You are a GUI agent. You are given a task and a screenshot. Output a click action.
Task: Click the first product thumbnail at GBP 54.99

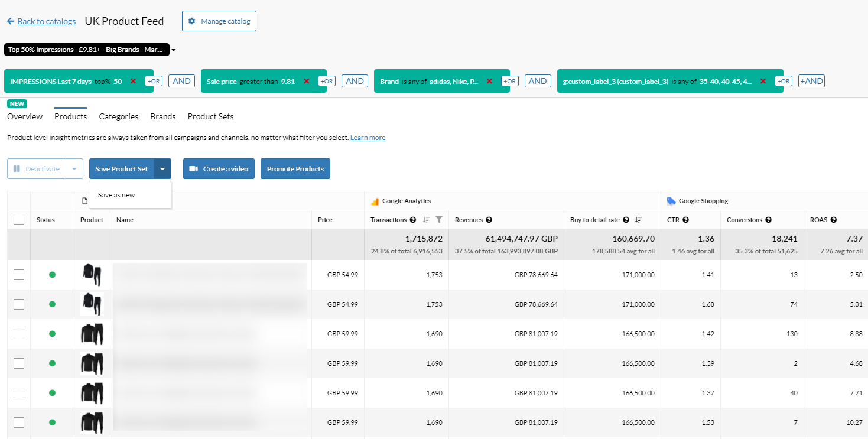[x=92, y=275]
